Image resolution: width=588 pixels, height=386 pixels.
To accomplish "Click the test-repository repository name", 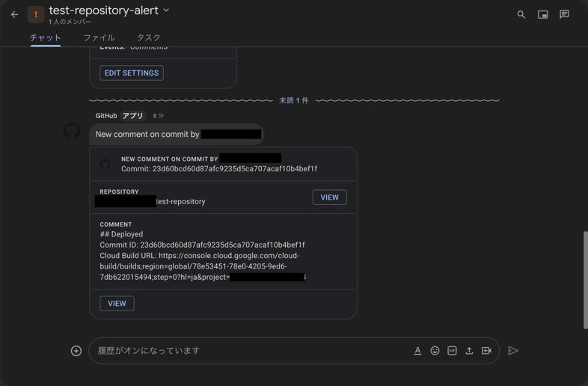I will click(180, 201).
